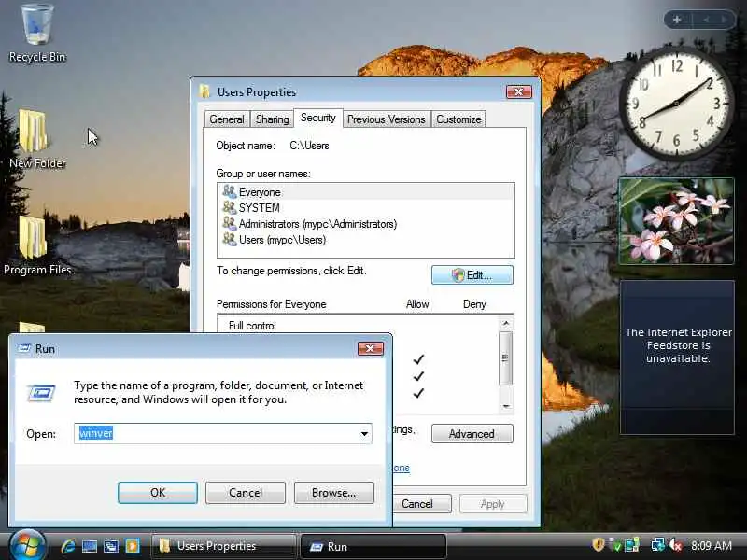747x560 pixels.
Task: Click the SYSTEM group icon
Action: 230,207
